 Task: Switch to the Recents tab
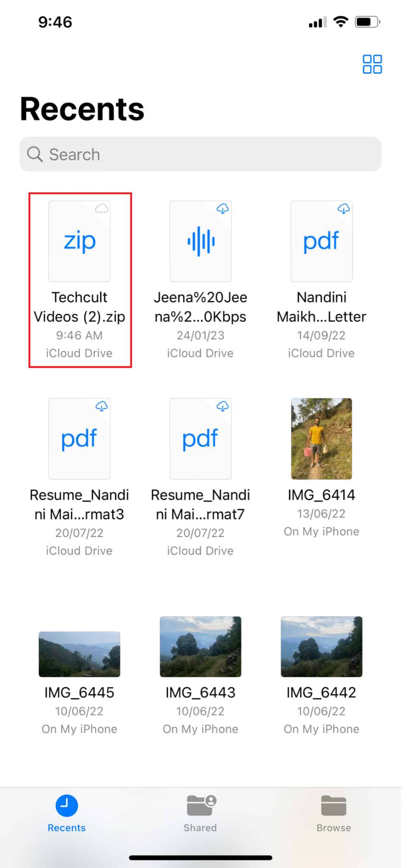pyautogui.click(x=67, y=814)
